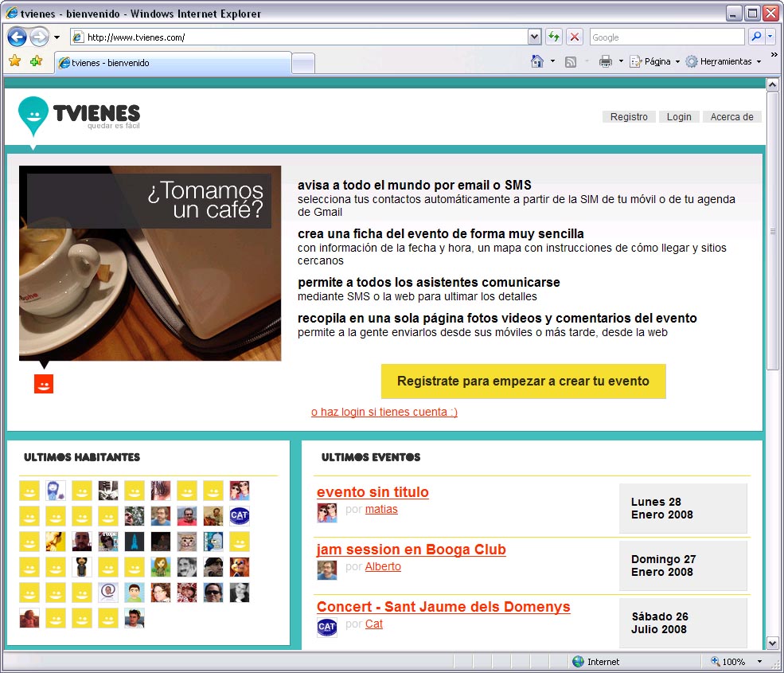The width and height of the screenshot is (784, 673).
Task: Expand the Home button dropdown arrow
Action: (552, 61)
